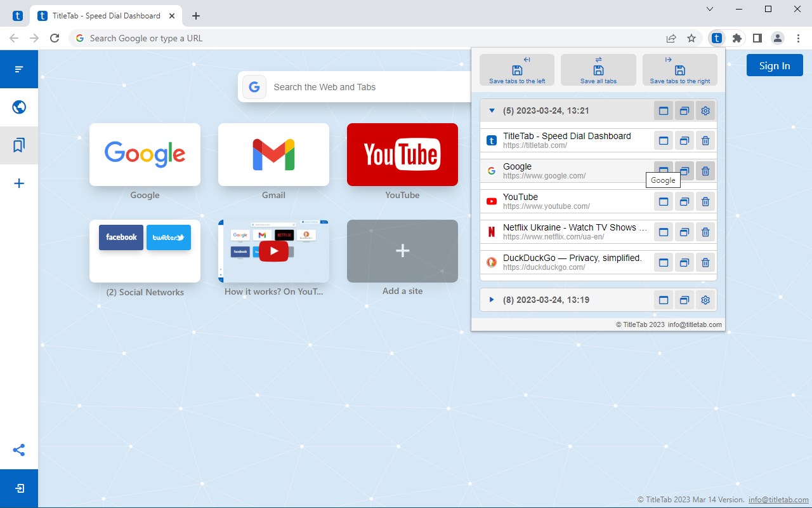Open the info@titletab.com link at bottom right
The height and width of the screenshot is (508, 812).
coord(778,500)
